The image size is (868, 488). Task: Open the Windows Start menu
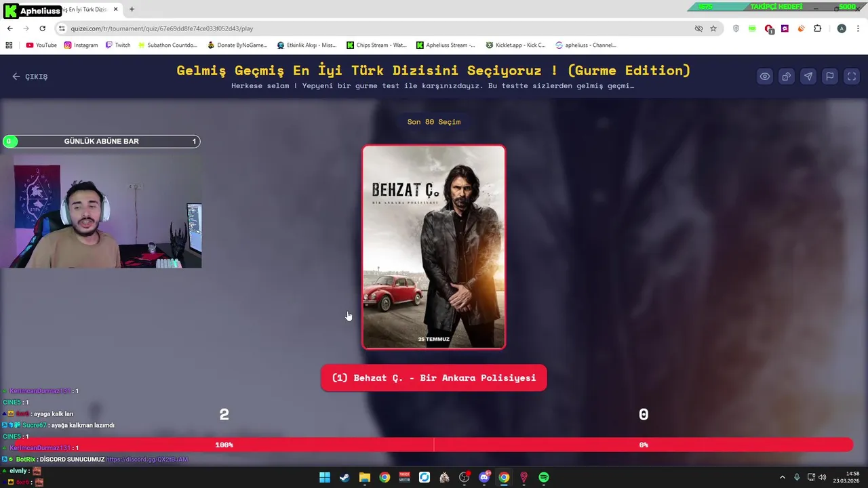[x=325, y=477]
